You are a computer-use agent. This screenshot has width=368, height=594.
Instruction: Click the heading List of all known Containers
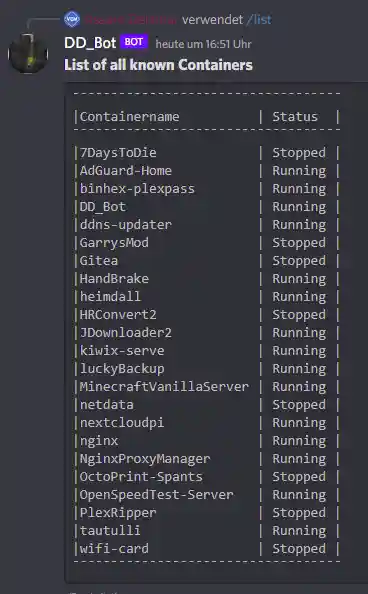pyautogui.click(x=158, y=65)
